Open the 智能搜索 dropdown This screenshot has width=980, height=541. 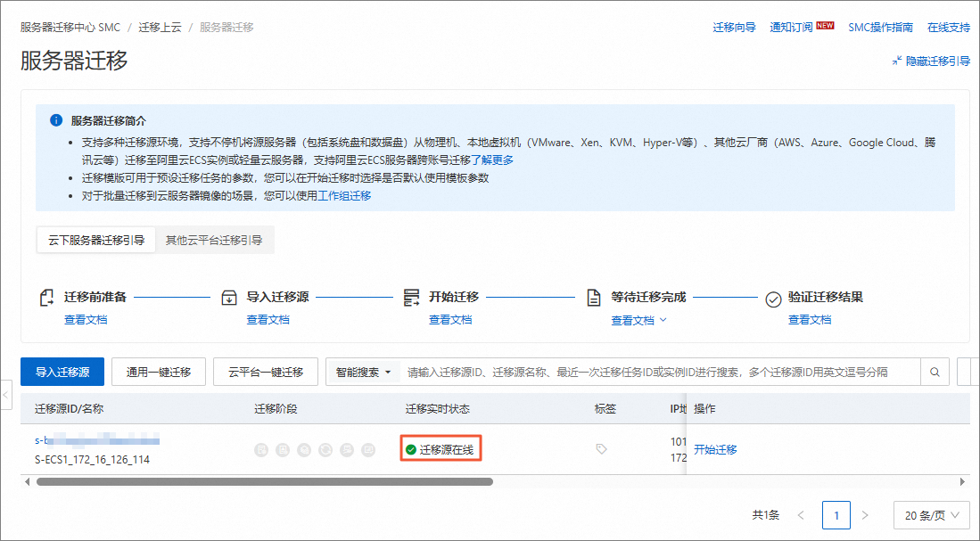pyautogui.click(x=363, y=373)
